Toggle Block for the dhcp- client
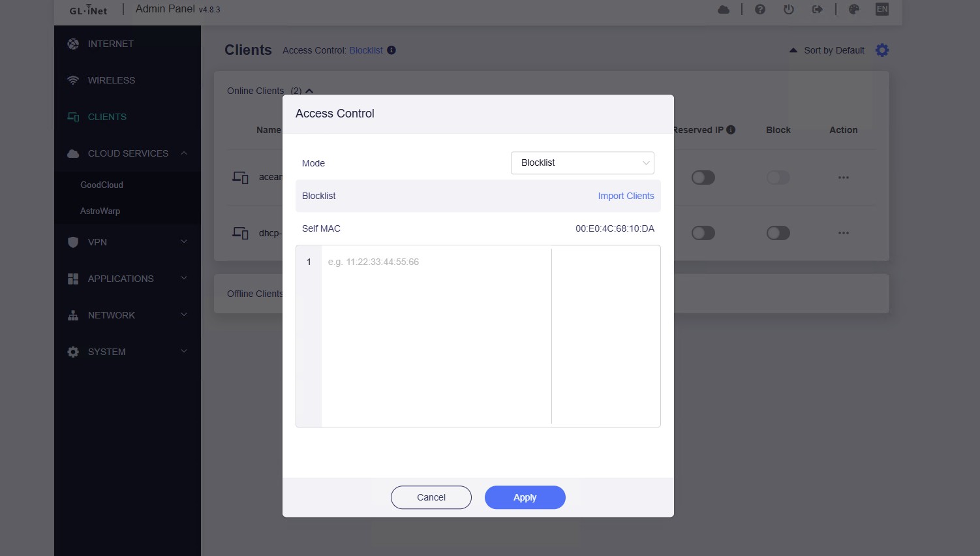This screenshot has width=980, height=556. [x=778, y=233]
